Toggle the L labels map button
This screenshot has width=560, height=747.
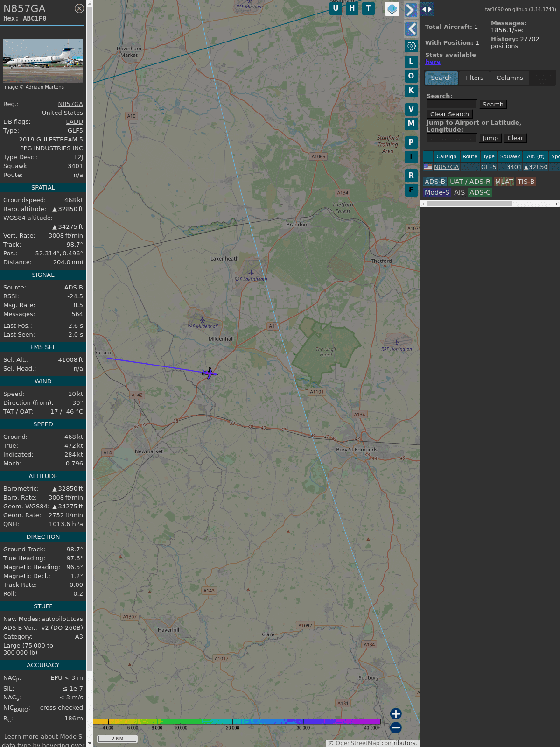click(x=411, y=61)
